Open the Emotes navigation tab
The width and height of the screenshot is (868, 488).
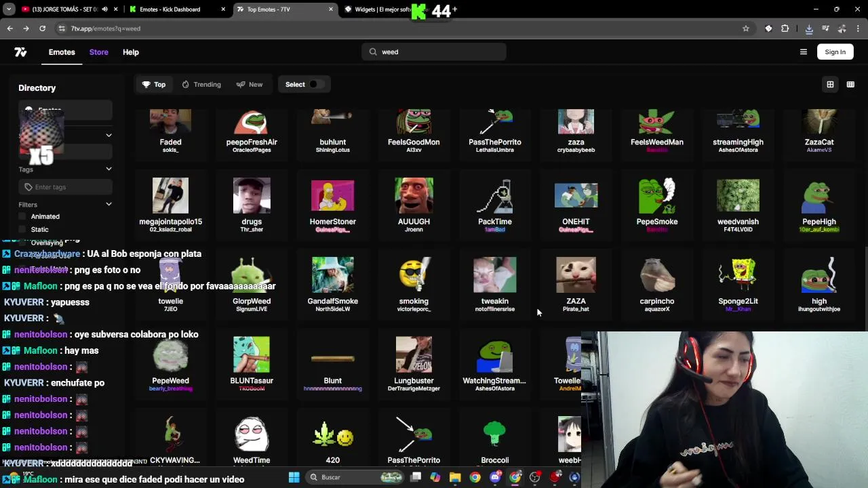62,52
